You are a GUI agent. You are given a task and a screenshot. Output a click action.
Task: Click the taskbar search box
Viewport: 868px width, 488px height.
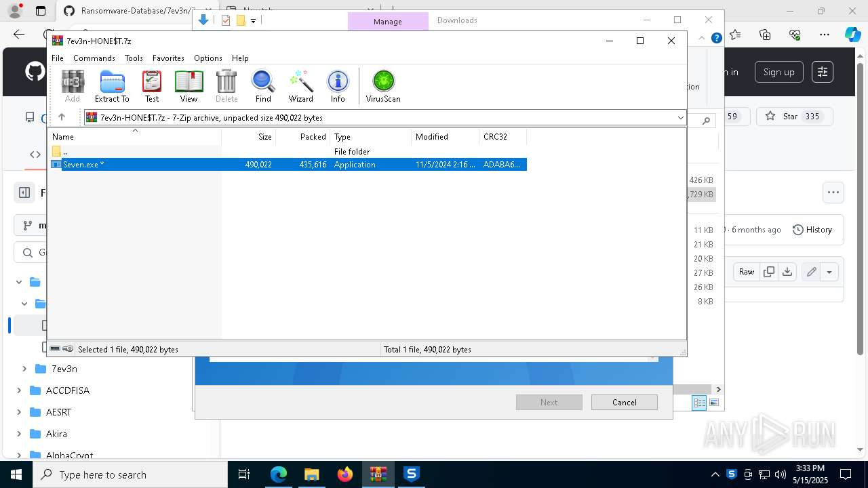coord(130,474)
